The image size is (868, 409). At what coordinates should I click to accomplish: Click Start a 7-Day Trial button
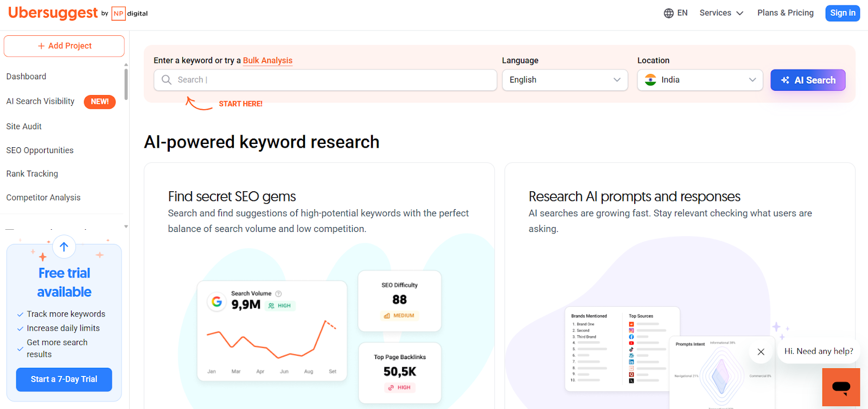coord(64,380)
